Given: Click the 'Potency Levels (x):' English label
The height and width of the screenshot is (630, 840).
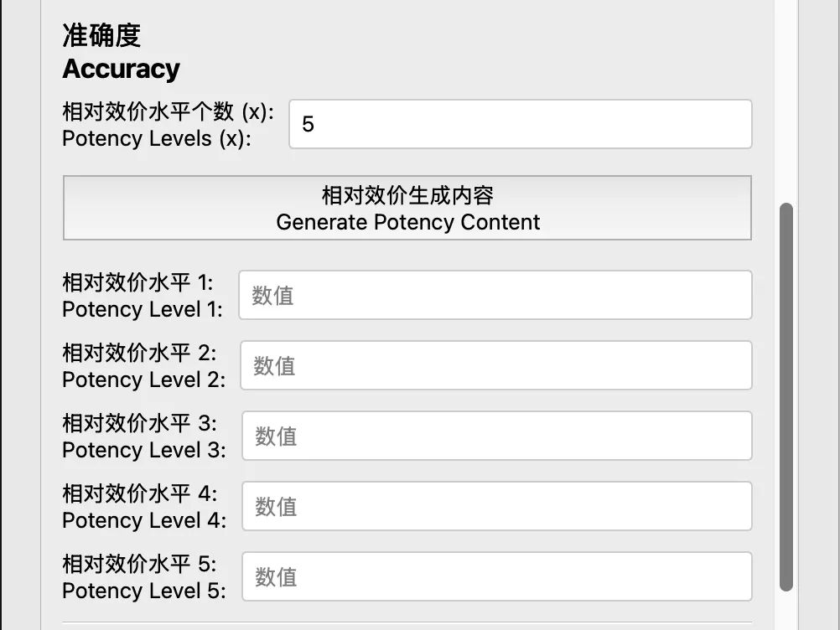Looking at the screenshot, I should 156,138.
